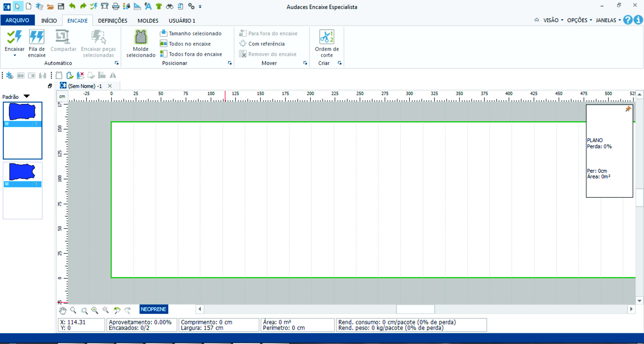Click Todos no encaixe
The height and width of the screenshot is (344, 644).
pos(185,44)
